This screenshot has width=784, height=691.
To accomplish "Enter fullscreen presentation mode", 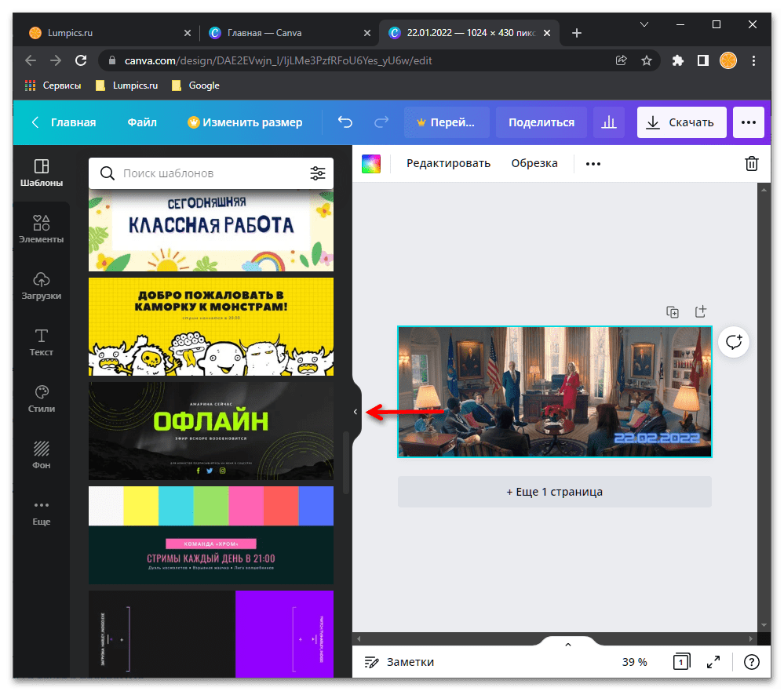I will click(713, 662).
